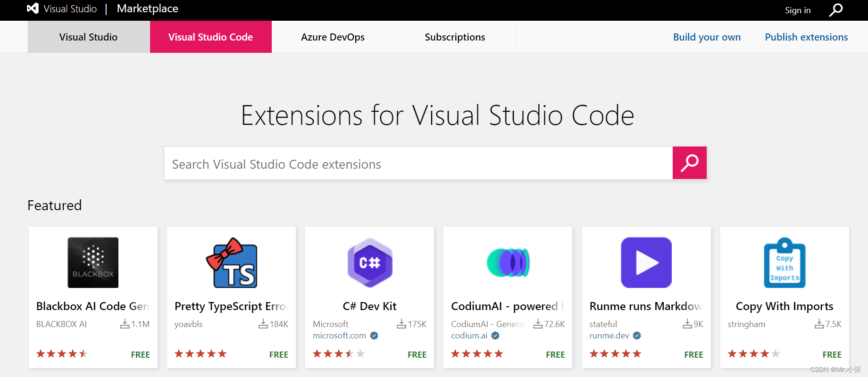Image resolution: width=868 pixels, height=377 pixels.
Task: Open the CodiumAI - powered title
Action: pyautogui.click(x=508, y=306)
